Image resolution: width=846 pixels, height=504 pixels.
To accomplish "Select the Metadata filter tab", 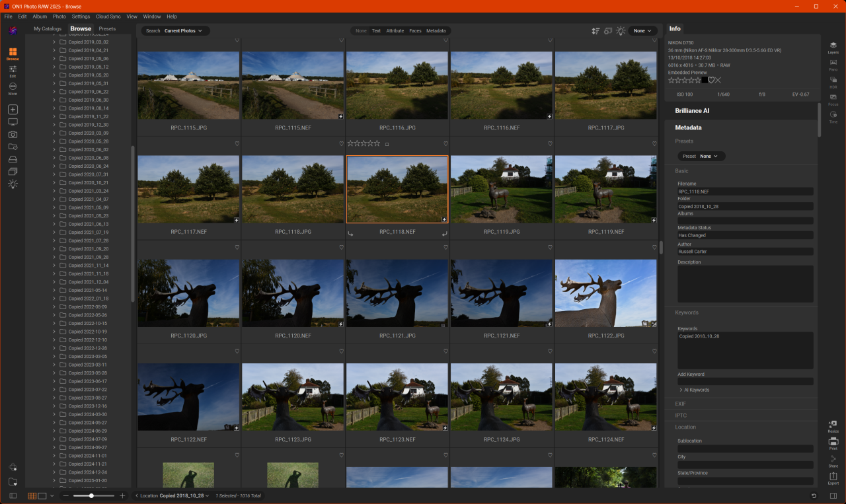I will point(436,31).
